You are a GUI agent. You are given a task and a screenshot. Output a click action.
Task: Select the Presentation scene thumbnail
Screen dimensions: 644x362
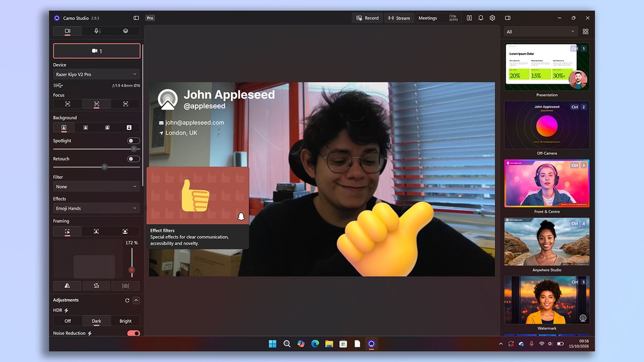click(547, 67)
